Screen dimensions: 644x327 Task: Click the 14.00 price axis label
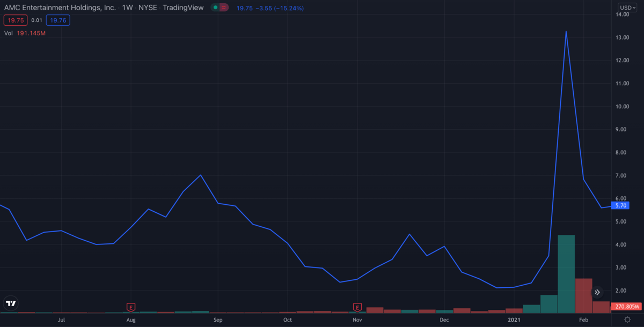[x=623, y=14]
